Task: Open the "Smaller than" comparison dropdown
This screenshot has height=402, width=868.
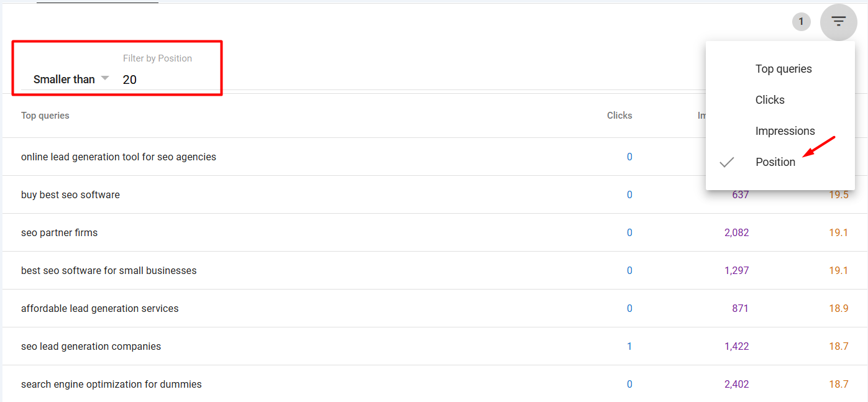Action: pos(70,79)
